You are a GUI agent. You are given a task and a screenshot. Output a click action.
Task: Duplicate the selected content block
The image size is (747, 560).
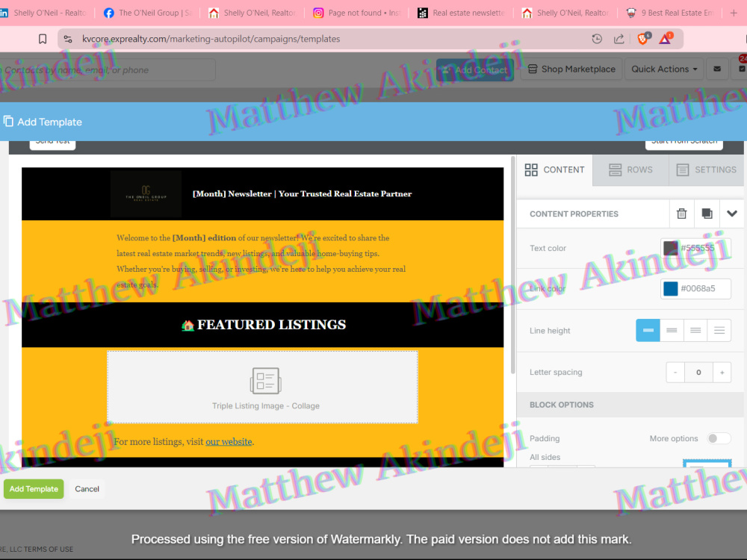(707, 214)
